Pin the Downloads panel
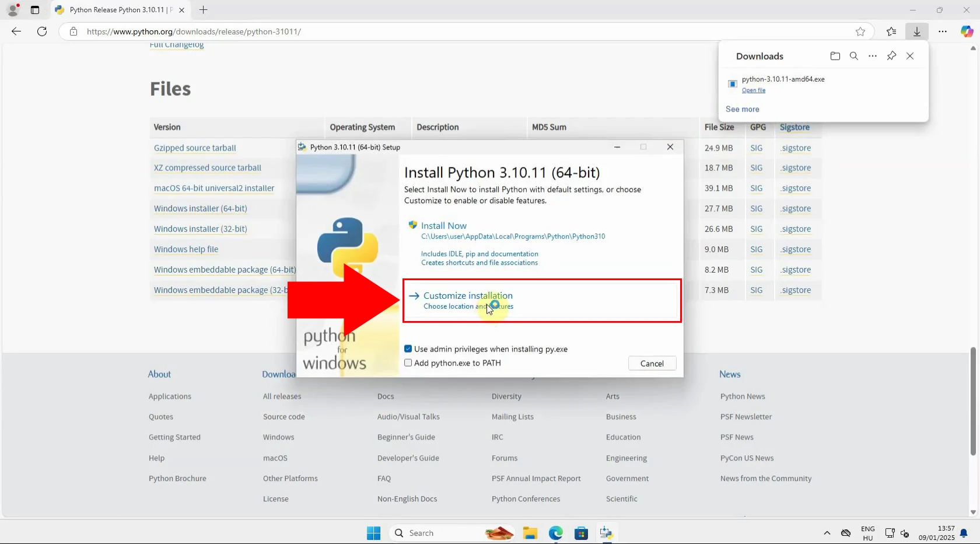 coord(891,56)
